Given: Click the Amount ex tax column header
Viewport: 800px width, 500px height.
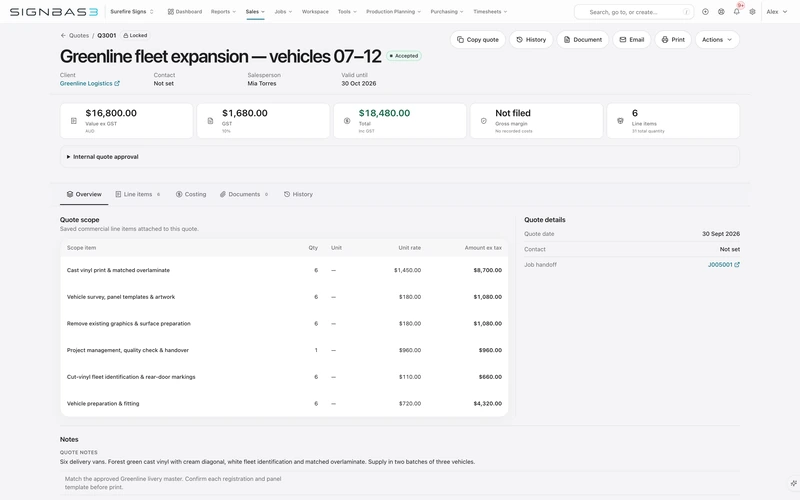Looking at the screenshot, I should pyautogui.click(x=483, y=248).
